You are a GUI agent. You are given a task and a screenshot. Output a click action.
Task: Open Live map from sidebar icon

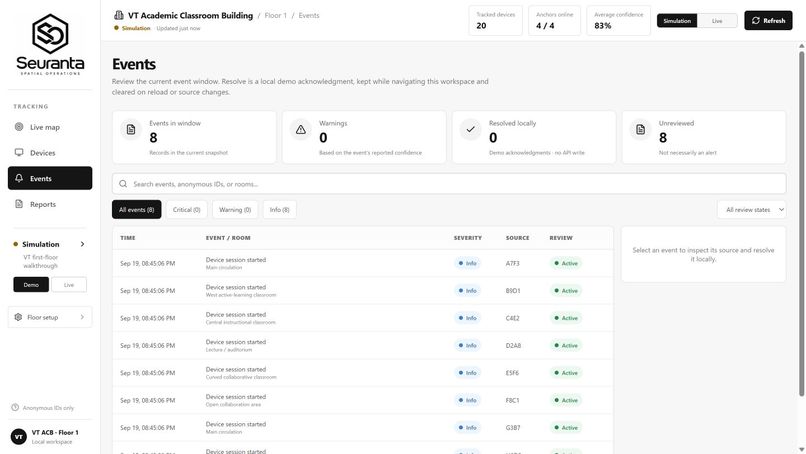pyautogui.click(x=19, y=127)
